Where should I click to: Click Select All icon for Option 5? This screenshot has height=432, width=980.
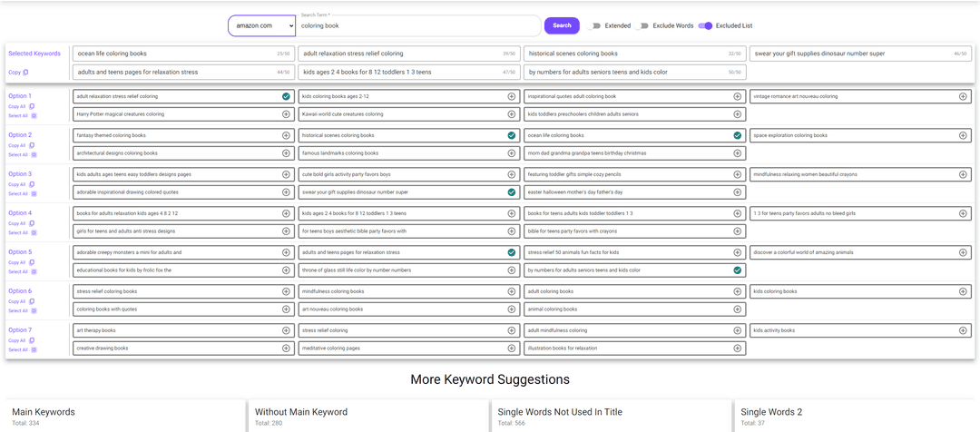point(34,271)
